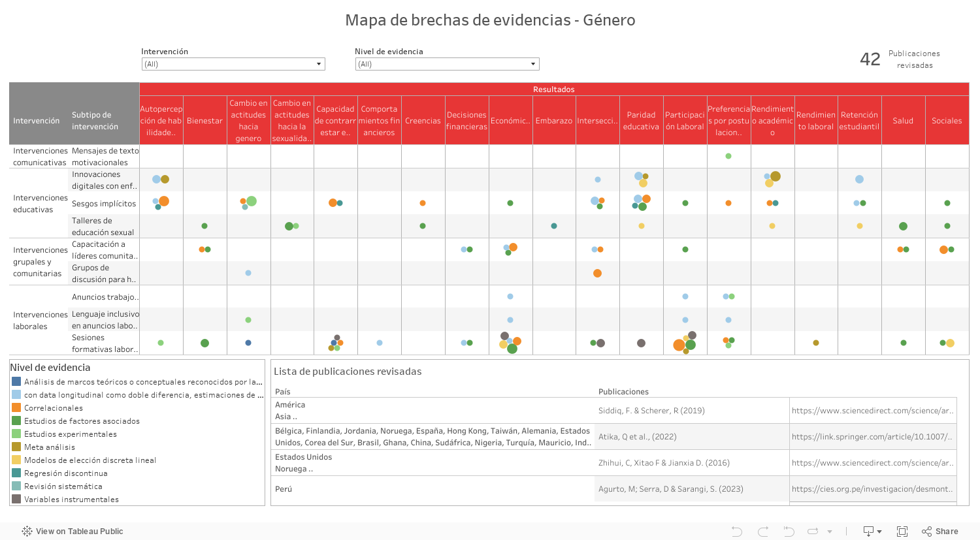Screen dimensions: 980x540
Task: Open the link.springer.com article link
Action: [872, 437]
